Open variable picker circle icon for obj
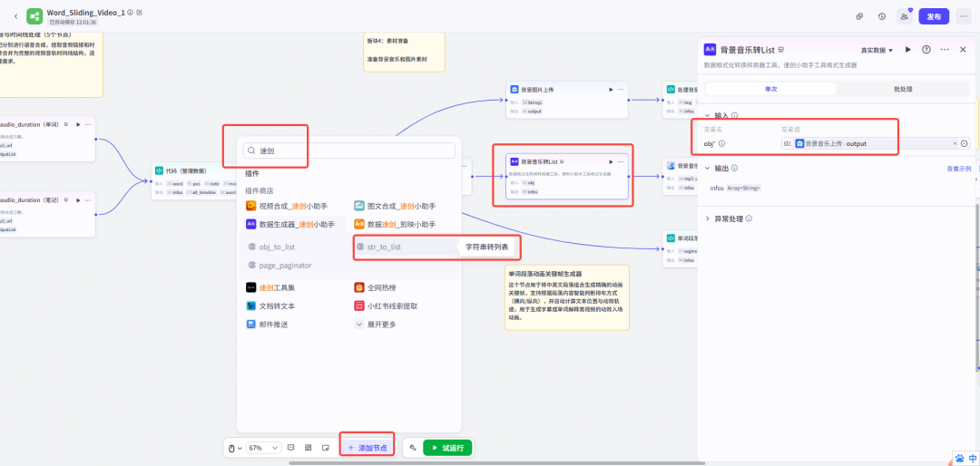 point(965,143)
